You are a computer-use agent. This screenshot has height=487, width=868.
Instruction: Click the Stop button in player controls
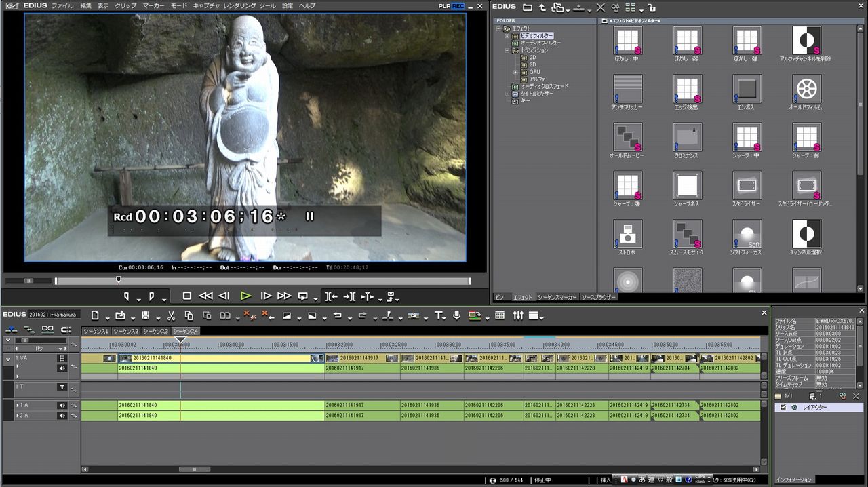(187, 296)
